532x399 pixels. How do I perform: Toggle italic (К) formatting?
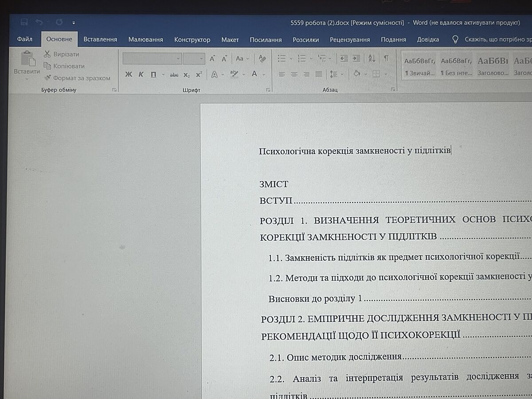coord(141,74)
